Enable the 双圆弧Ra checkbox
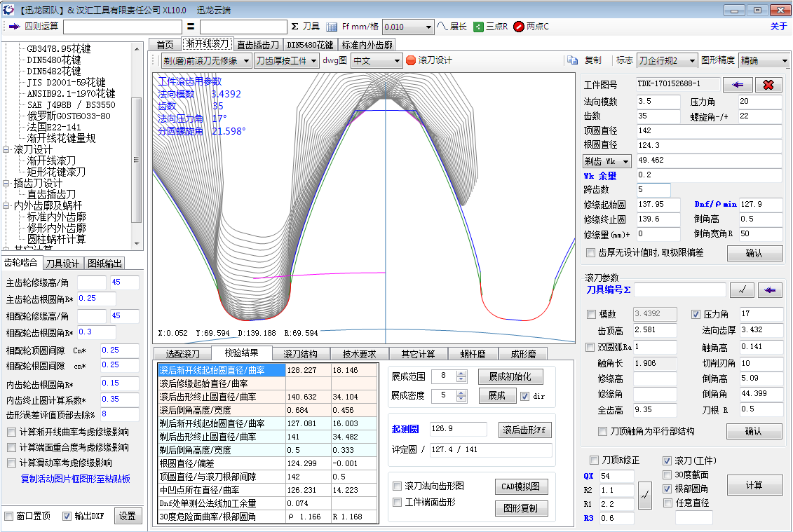This screenshot has height=532, width=793. coord(589,348)
